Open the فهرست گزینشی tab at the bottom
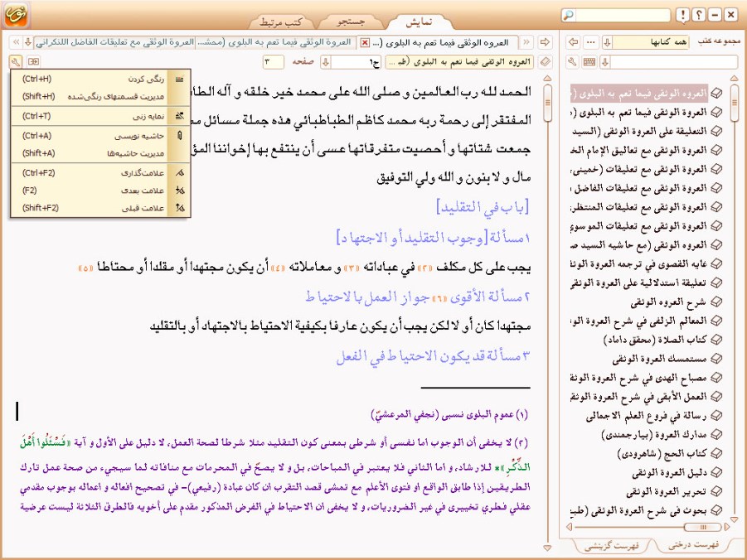Image resolution: width=747 pixels, height=560 pixels. (x=611, y=546)
